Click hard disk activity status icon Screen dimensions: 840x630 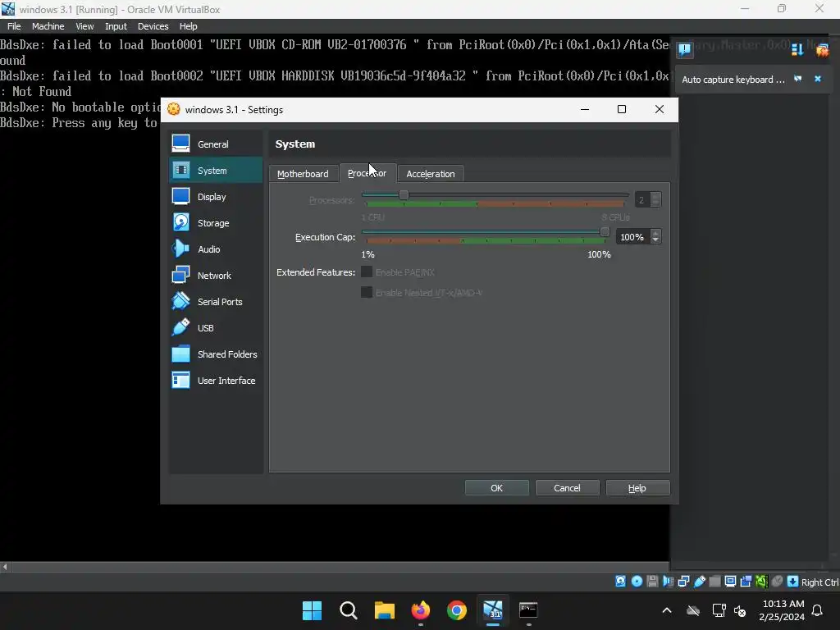pyautogui.click(x=620, y=582)
